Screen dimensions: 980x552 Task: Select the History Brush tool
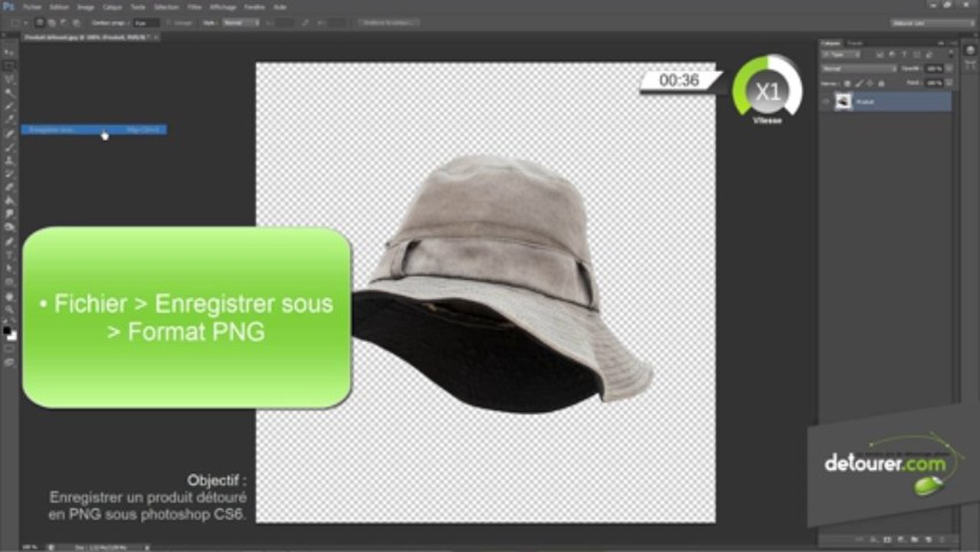(10, 174)
